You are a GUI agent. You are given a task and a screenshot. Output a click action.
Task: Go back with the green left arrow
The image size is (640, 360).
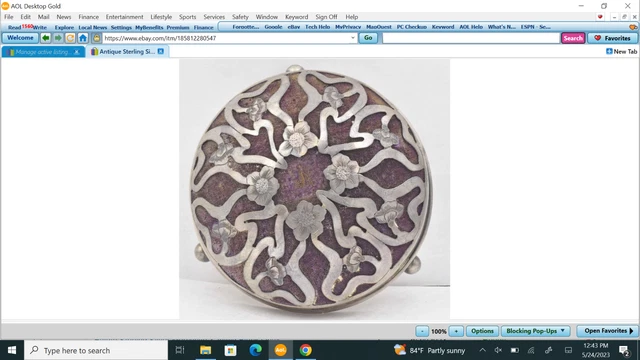point(46,38)
